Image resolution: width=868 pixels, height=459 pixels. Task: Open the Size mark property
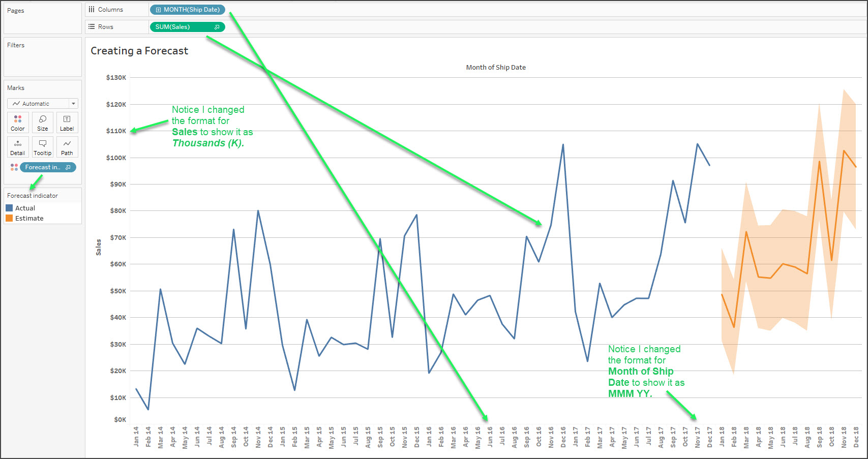(42, 122)
